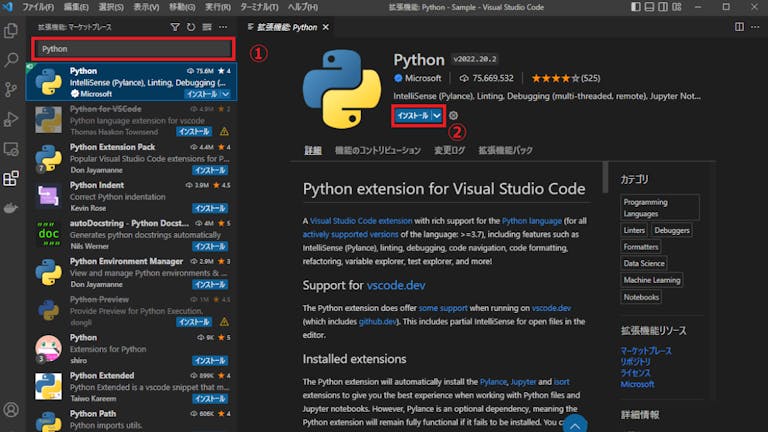Screen dimensions: 768x432
Task: Open the vscode.dev heading link
Action: coord(396,285)
